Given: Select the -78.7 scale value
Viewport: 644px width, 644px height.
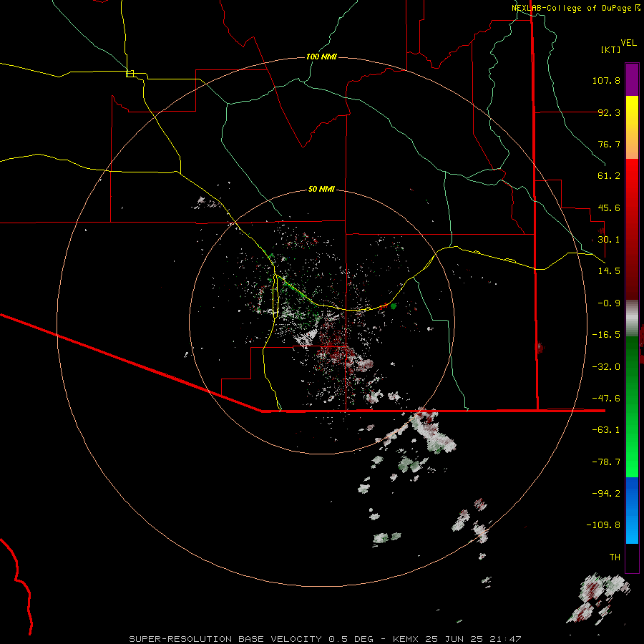Looking at the screenshot, I should 606,462.
